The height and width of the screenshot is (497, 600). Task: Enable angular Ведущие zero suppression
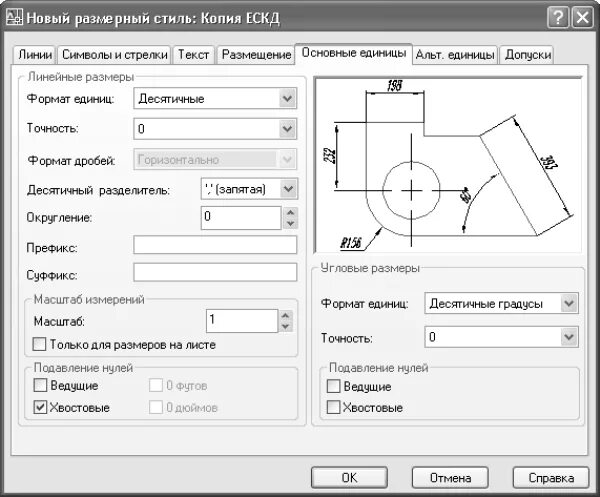click(x=333, y=386)
